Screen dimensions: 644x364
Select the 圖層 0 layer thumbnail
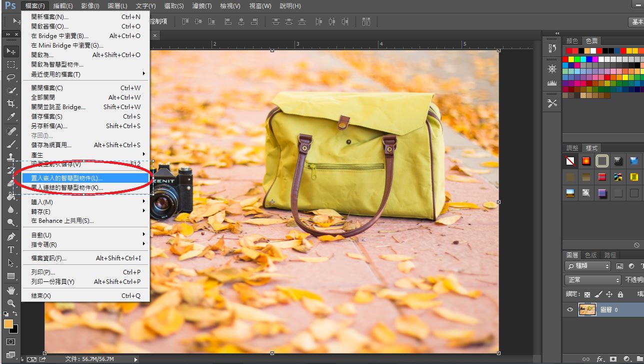(587, 309)
